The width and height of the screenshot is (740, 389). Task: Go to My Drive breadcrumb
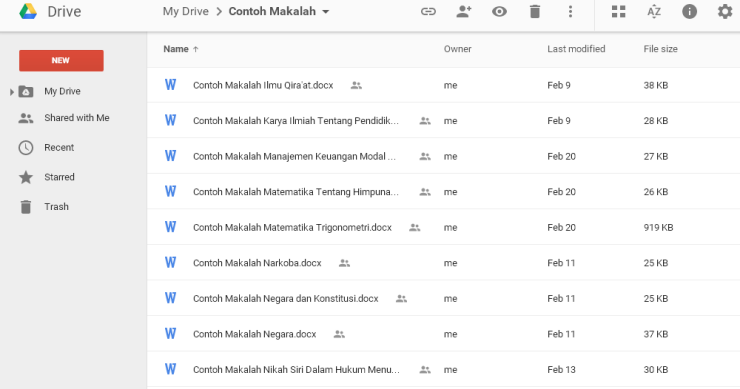(x=185, y=11)
